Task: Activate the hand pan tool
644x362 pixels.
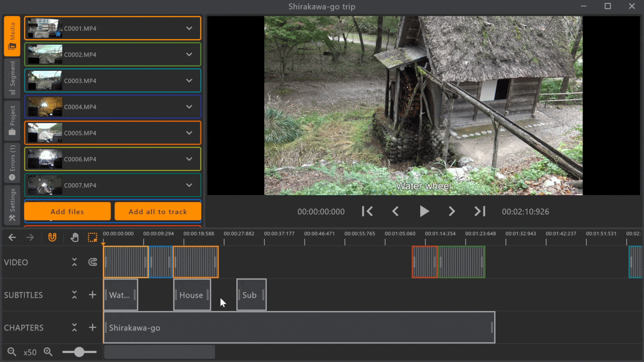Action: [x=74, y=237]
